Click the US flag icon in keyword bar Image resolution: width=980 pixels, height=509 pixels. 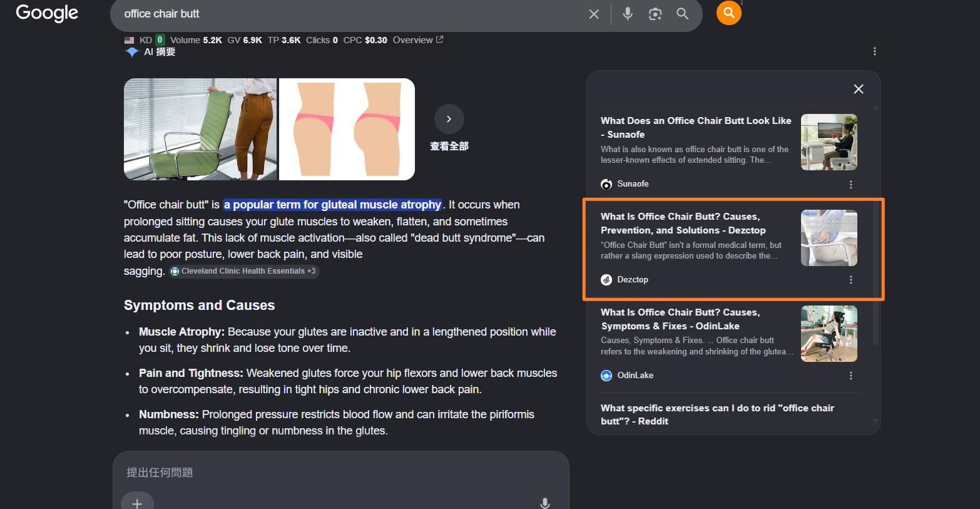coord(130,40)
